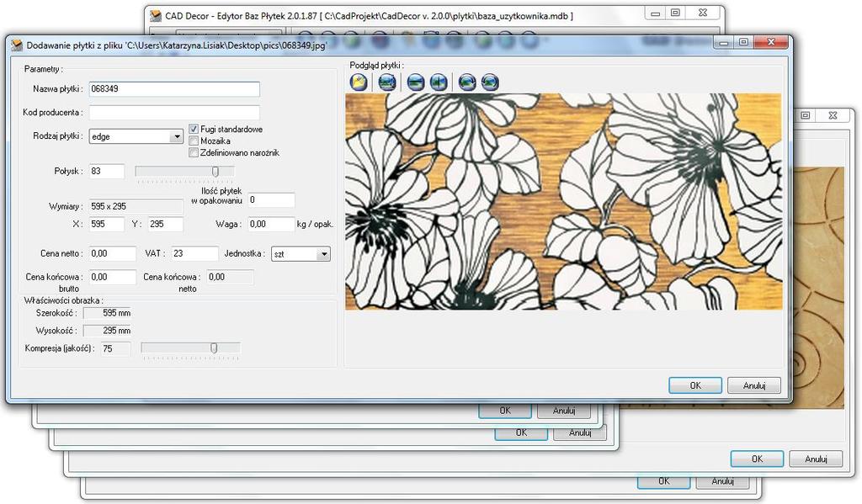Click OK to confirm adding the tile

point(695,385)
